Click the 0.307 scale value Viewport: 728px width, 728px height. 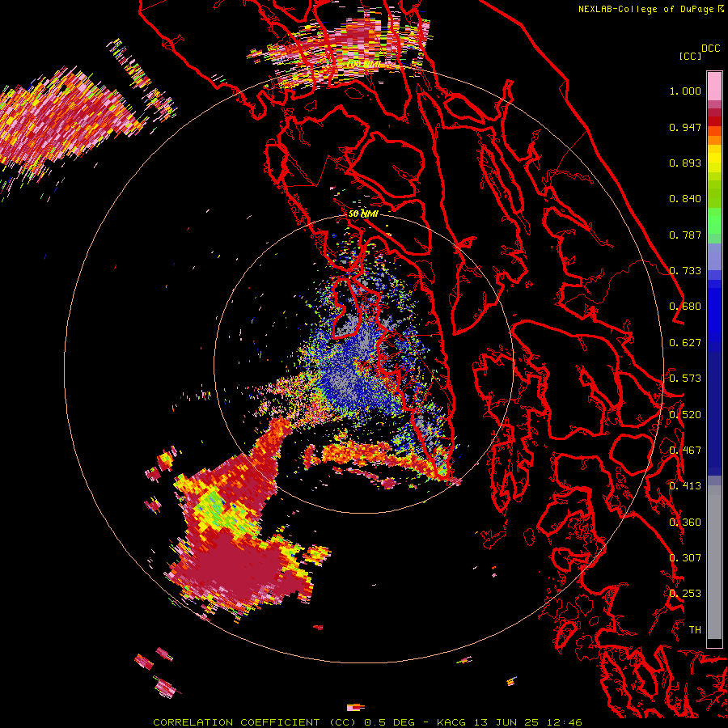[x=685, y=558]
